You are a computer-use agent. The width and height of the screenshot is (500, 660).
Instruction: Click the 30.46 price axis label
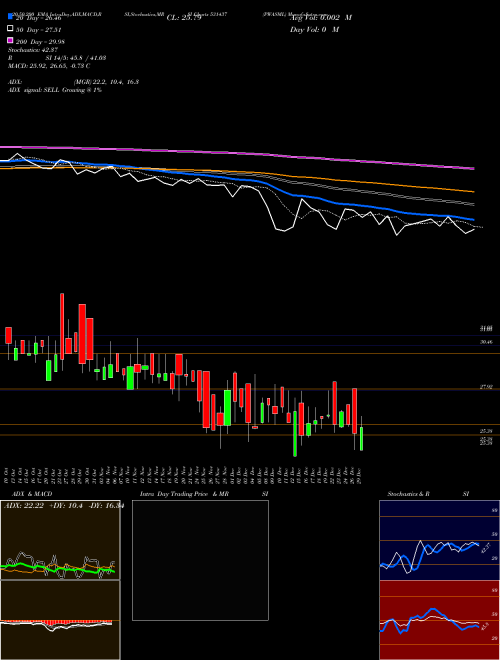point(486,342)
